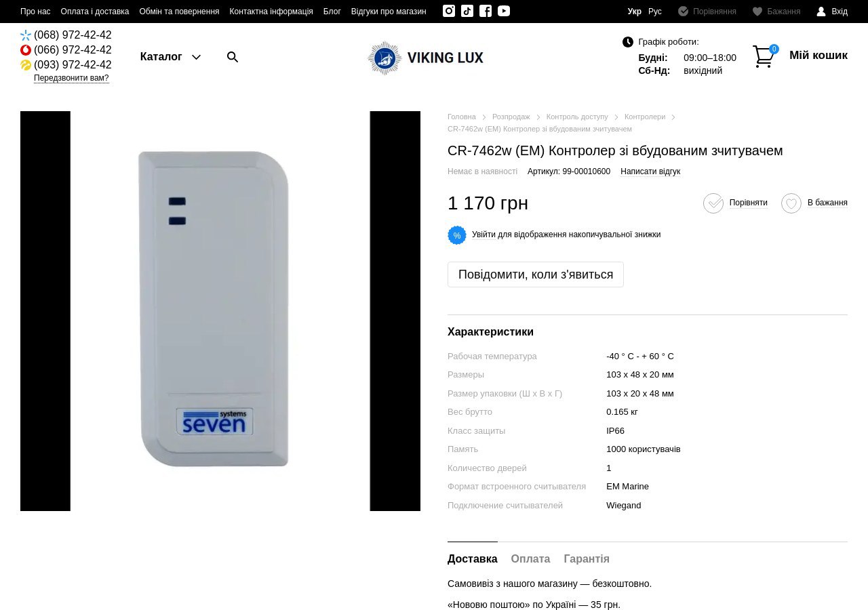Switch to the Оплата tab
This screenshot has height=610, width=868.
point(530,559)
